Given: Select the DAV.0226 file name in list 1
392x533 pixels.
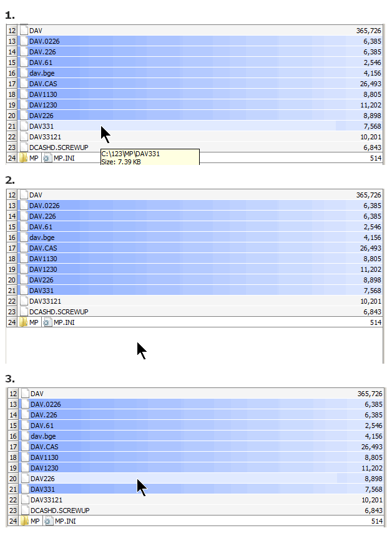Looking at the screenshot, I should (x=44, y=41).
